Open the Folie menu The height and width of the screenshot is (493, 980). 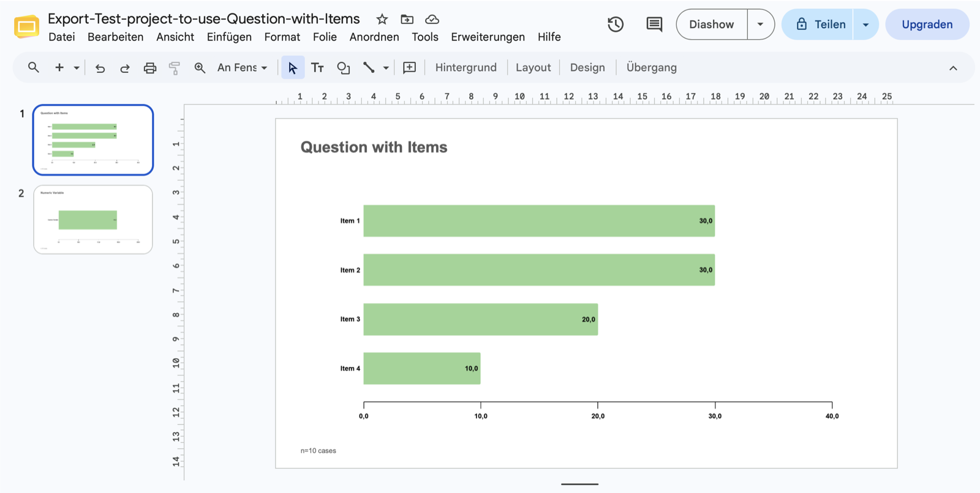tap(325, 37)
